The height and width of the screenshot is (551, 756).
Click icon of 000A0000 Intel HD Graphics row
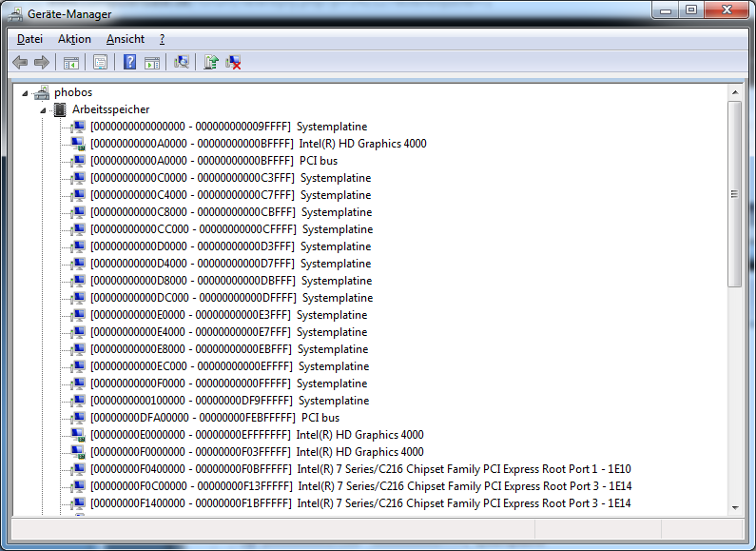[78, 144]
